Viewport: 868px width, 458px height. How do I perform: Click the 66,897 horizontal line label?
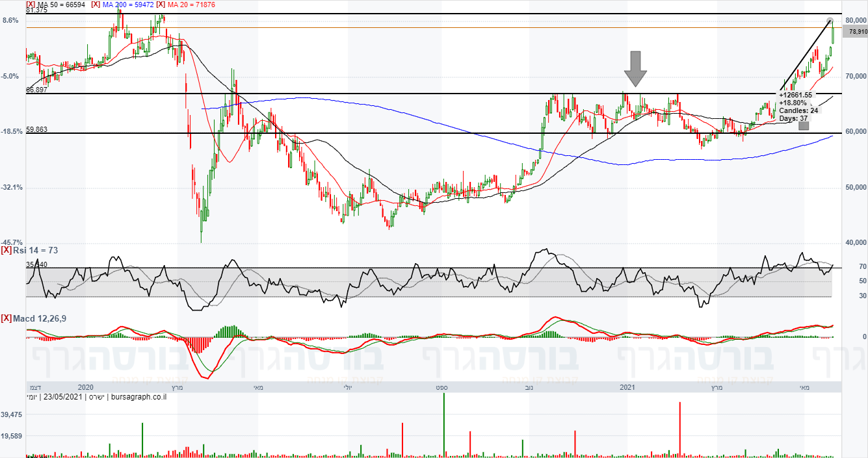tap(36, 90)
